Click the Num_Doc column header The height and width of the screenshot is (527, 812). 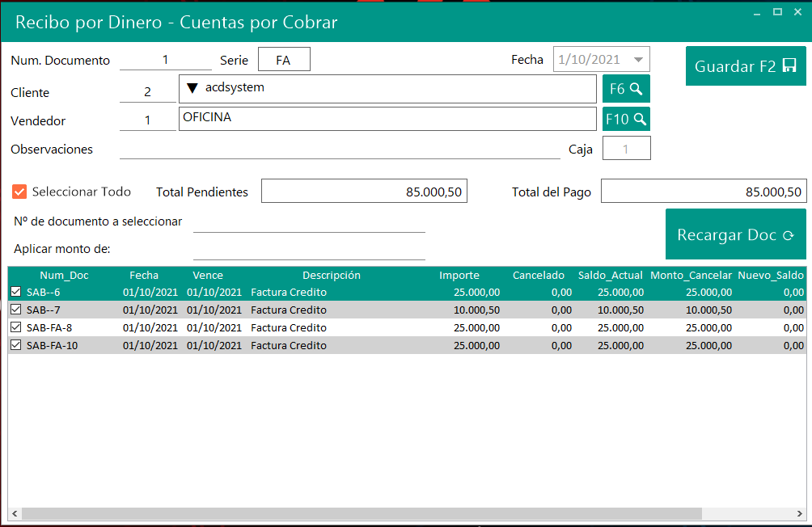[x=64, y=276]
